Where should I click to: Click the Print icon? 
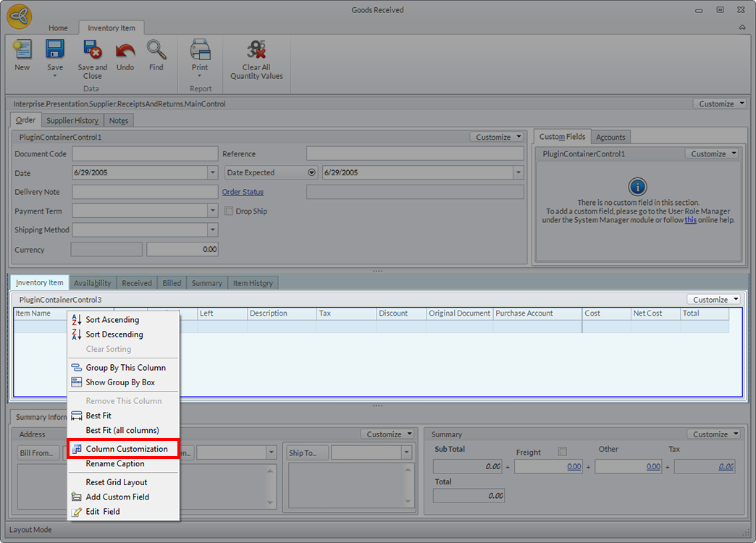tap(200, 50)
